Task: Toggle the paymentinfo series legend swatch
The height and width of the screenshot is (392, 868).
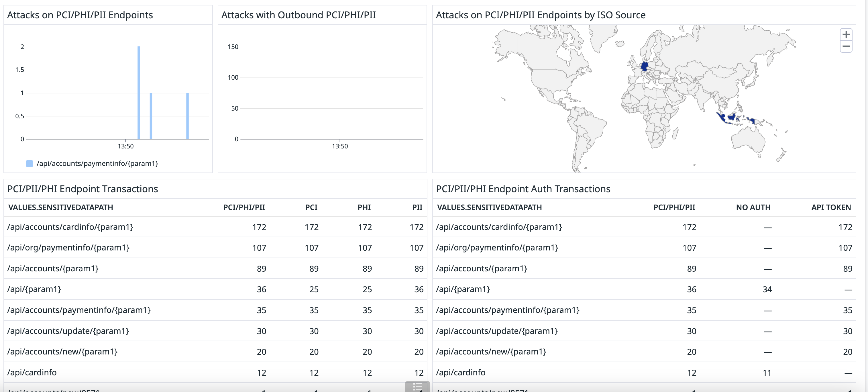Action: pos(30,164)
